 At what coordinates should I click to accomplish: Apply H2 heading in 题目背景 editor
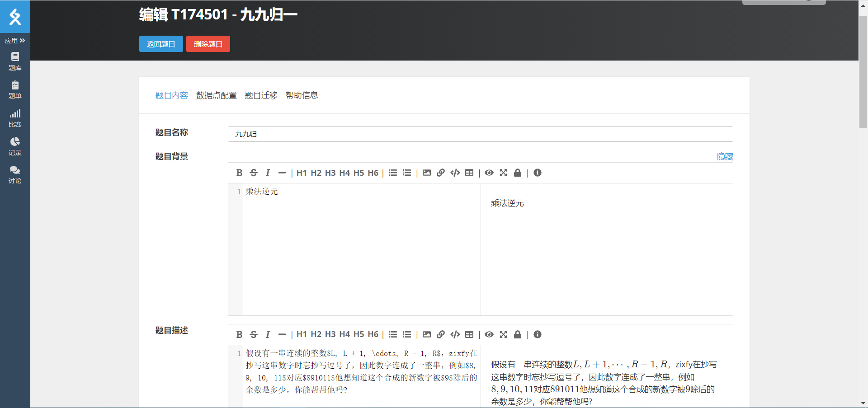pyautogui.click(x=316, y=173)
